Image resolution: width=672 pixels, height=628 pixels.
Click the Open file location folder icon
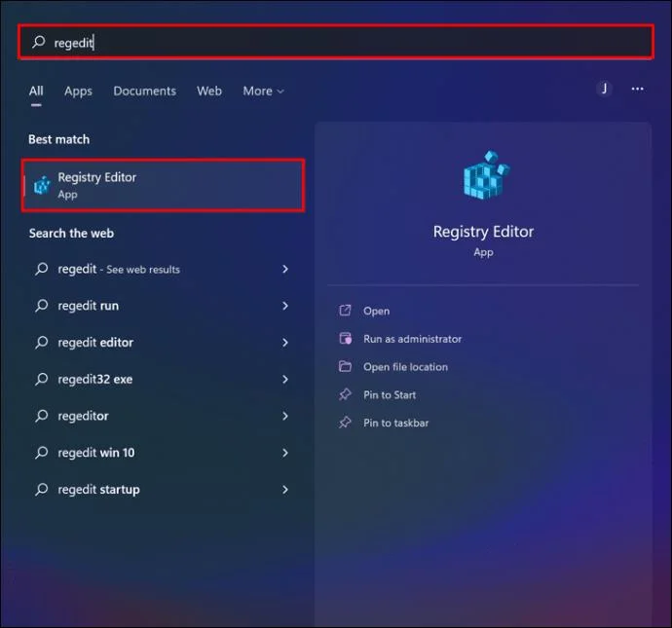(x=345, y=367)
